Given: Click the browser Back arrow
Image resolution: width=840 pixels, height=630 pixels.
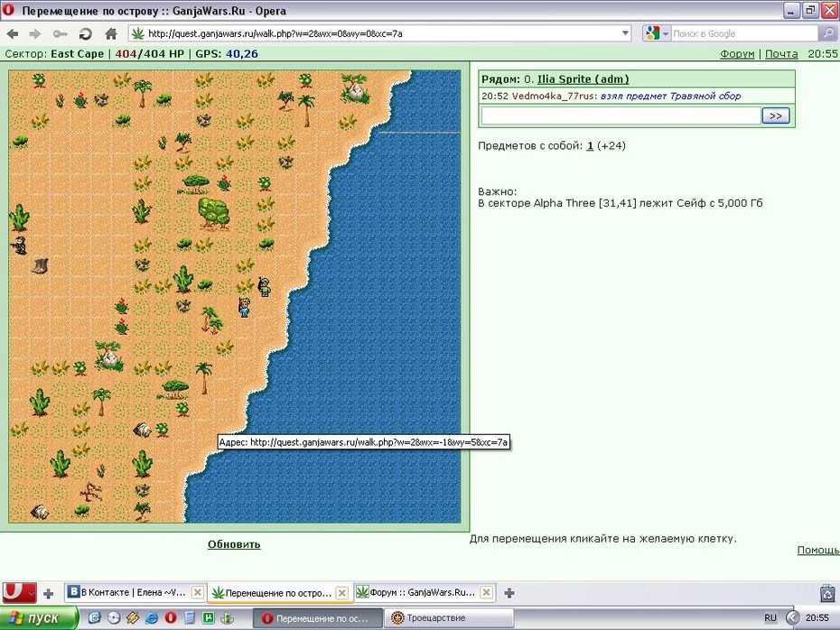Looking at the screenshot, I should pyautogui.click(x=13, y=33).
